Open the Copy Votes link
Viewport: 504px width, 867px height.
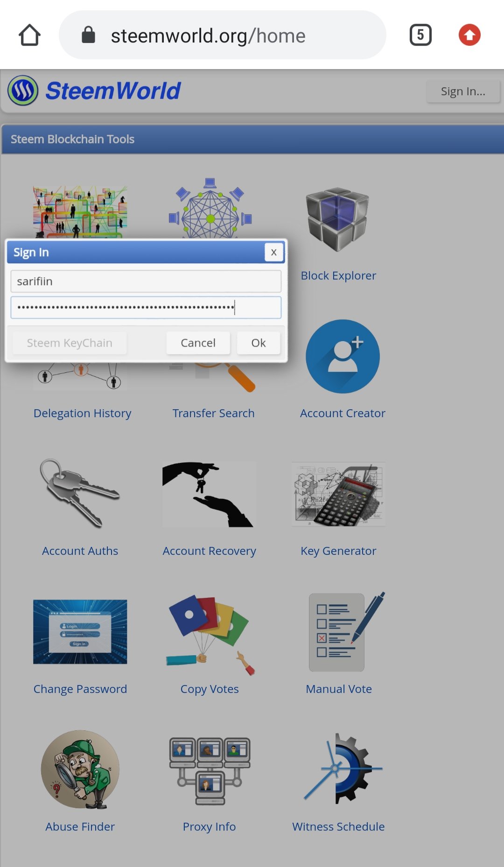click(x=210, y=689)
